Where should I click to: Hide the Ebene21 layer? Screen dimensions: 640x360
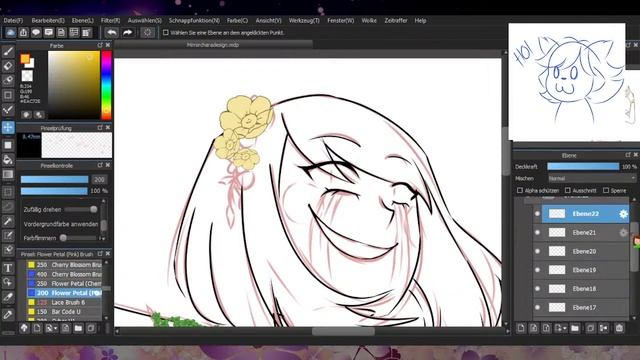point(538,233)
